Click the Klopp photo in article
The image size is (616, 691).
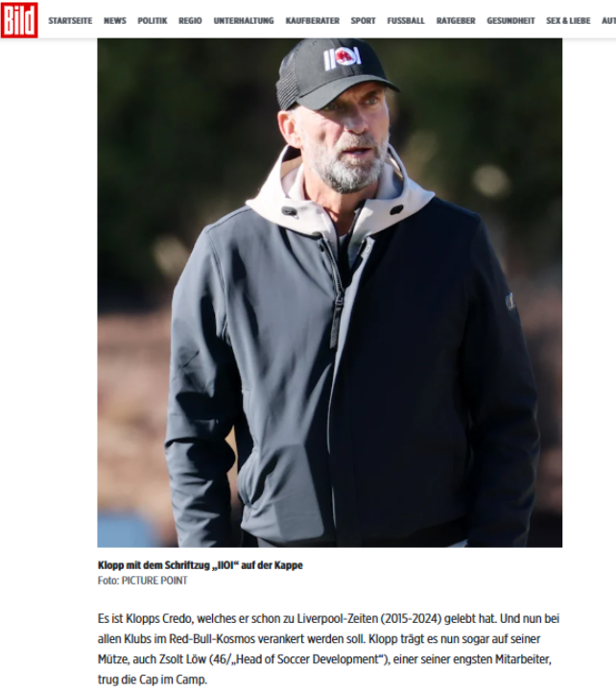[x=330, y=293]
